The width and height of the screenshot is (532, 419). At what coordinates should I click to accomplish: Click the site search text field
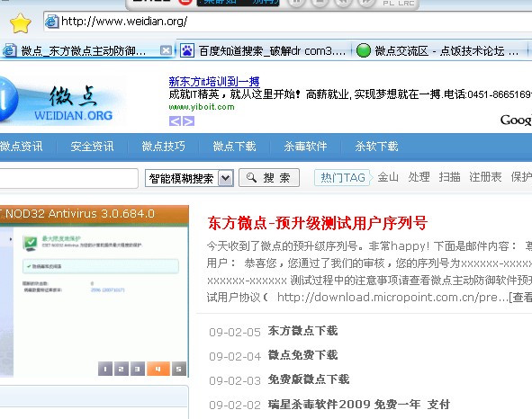68,178
